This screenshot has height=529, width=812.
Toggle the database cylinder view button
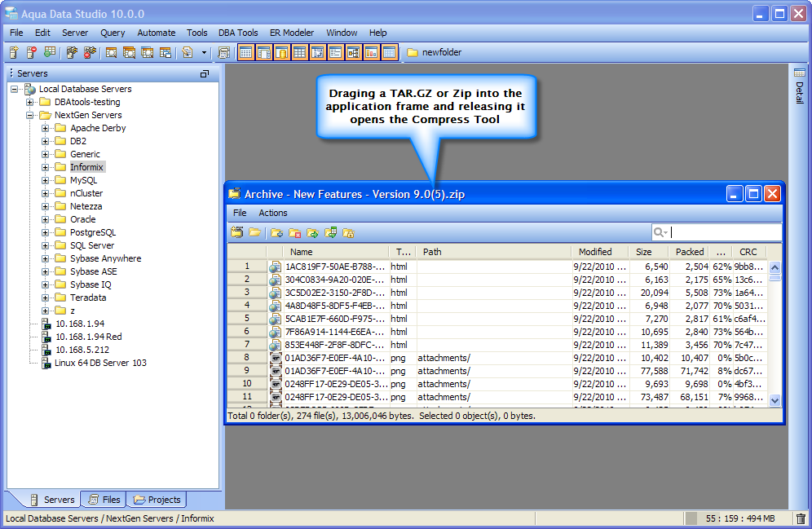282,52
